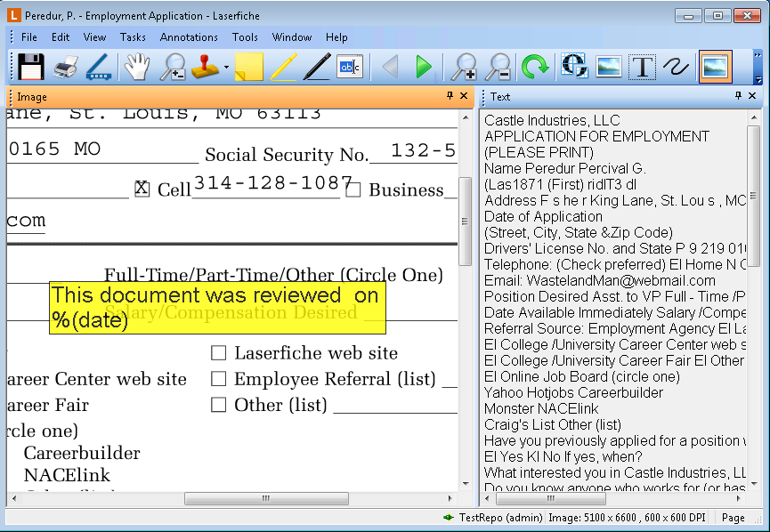Toggle the Cell phone checkbox
The width and height of the screenshot is (770, 532).
click(x=142, y=189)
